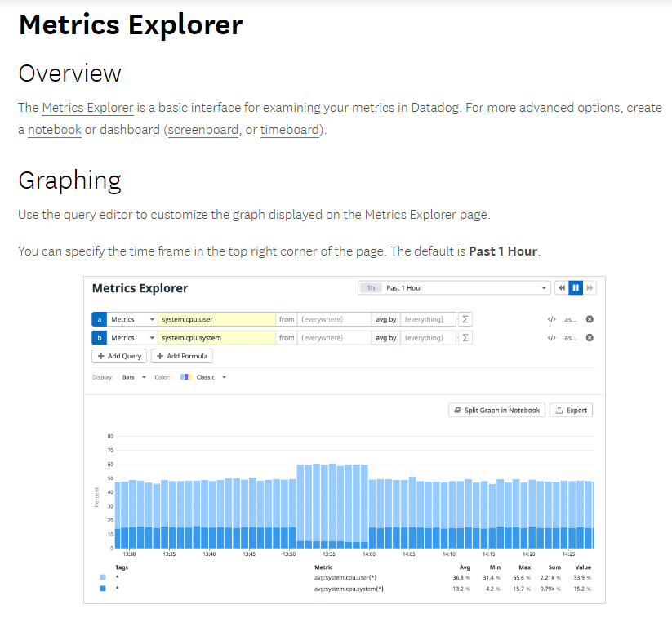Edit the system.cpu.user metric field
The width and height of the screenshot is (672, 618).
coord(216,319)
